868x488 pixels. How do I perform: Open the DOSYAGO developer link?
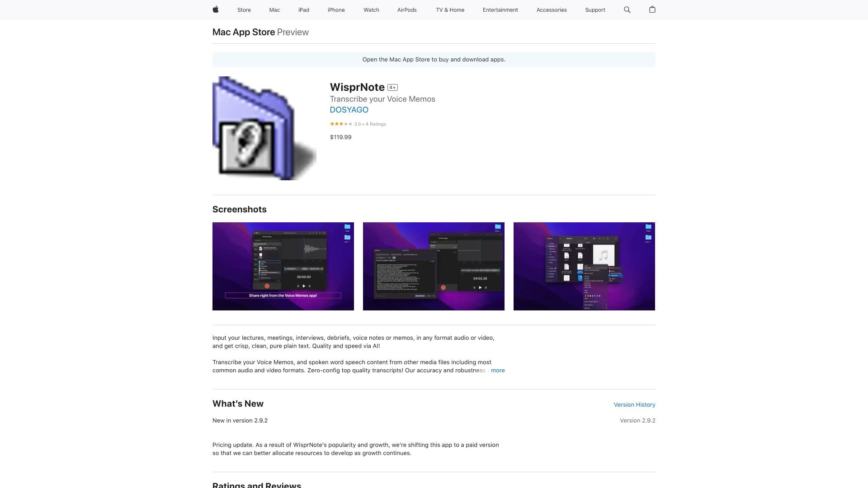pos(349,110)
